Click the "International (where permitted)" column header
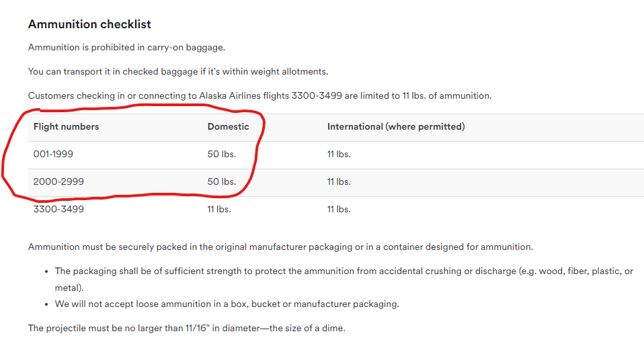 pyautogui.click(x=396, y=126)
